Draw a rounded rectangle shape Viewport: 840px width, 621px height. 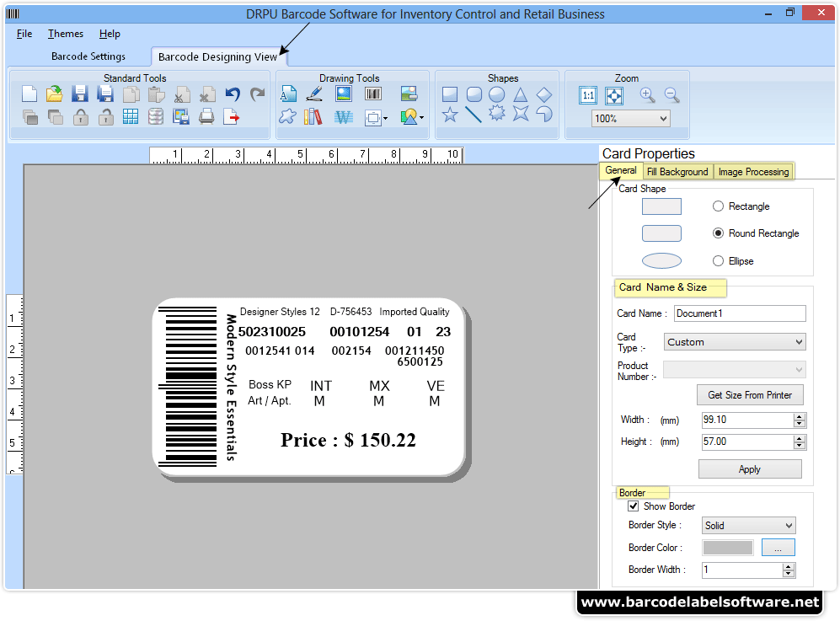tap(474, 95)
